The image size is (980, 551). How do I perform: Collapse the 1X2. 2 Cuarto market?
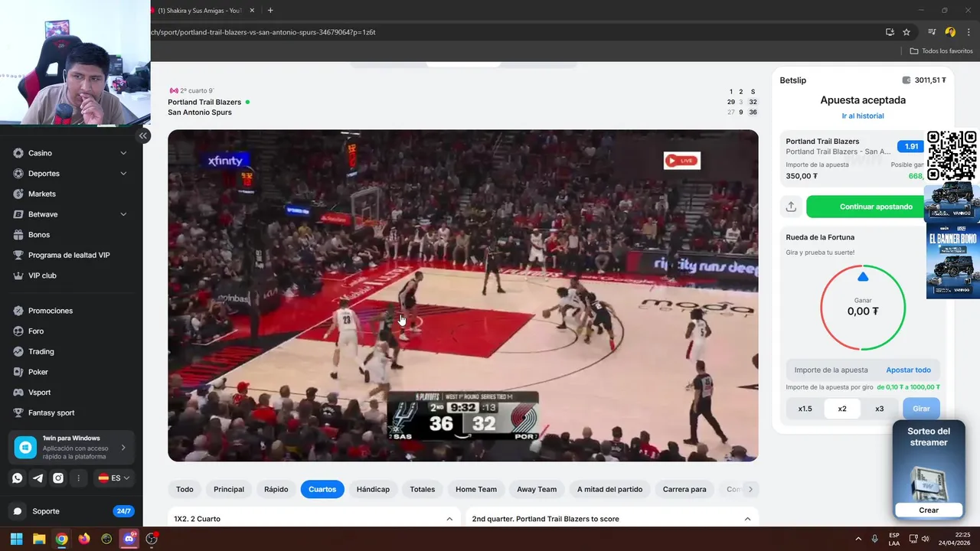(449, 519)
